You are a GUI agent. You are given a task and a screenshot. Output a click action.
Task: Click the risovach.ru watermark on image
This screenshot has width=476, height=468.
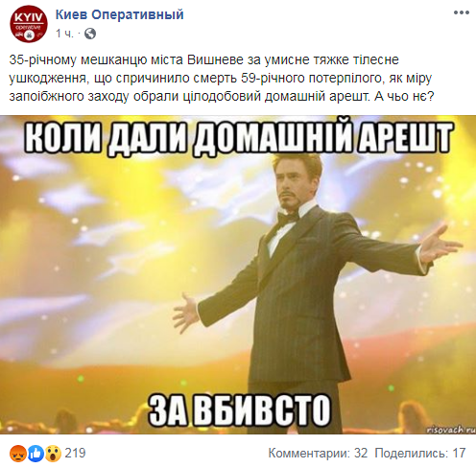tap(451, 430)
